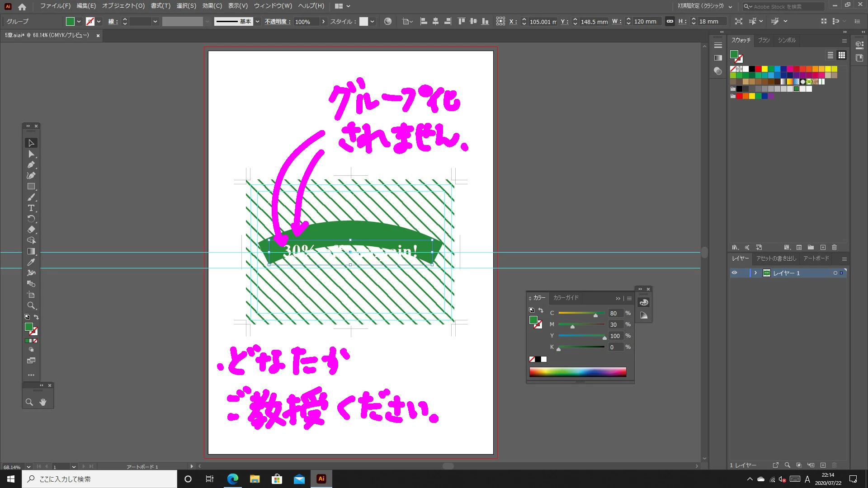Select the Eraser tool
This screenshot has width=868, height=488.
pyautogui.click(x=31, y=230)
